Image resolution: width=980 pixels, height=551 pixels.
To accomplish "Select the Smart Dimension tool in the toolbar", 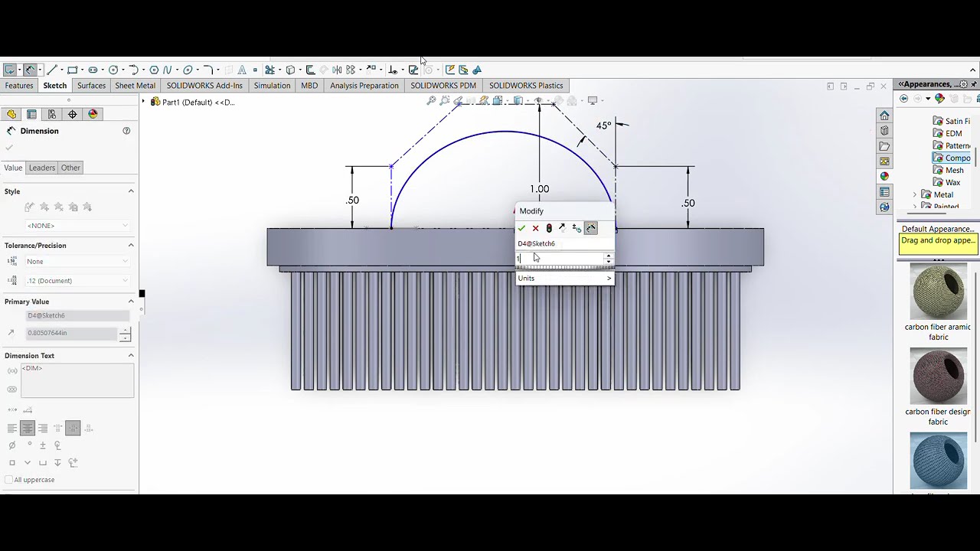I will (30, 70).
